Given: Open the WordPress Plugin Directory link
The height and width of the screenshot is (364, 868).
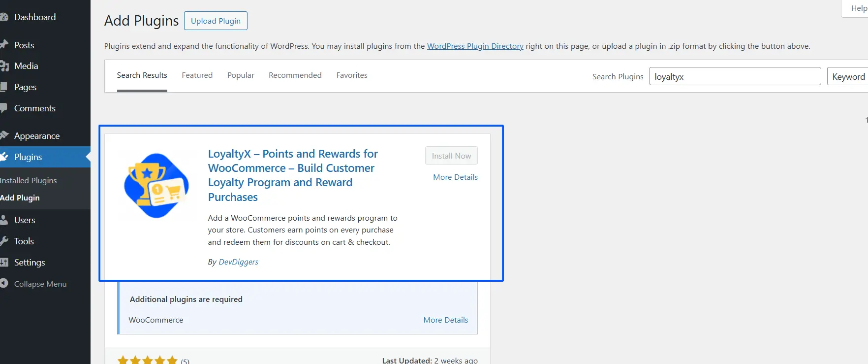Looking at the screenshot, I should (x=475, y=46).
